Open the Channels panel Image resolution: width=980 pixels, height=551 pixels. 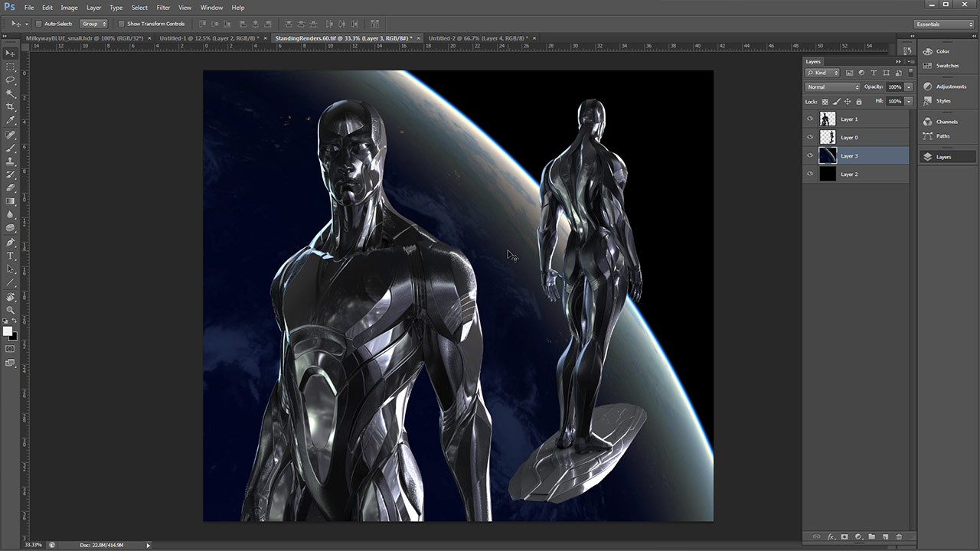point(946,122)
